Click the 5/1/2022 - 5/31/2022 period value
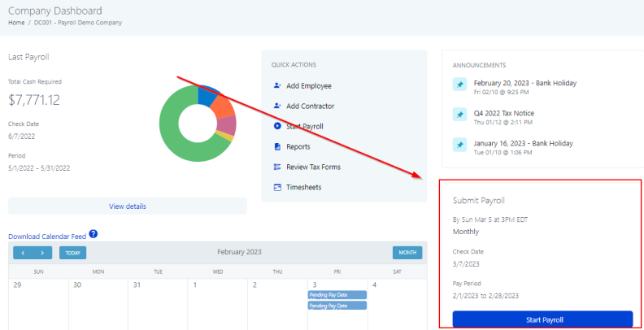Viewport: 644px width, 330px height. tap(39, 168)
